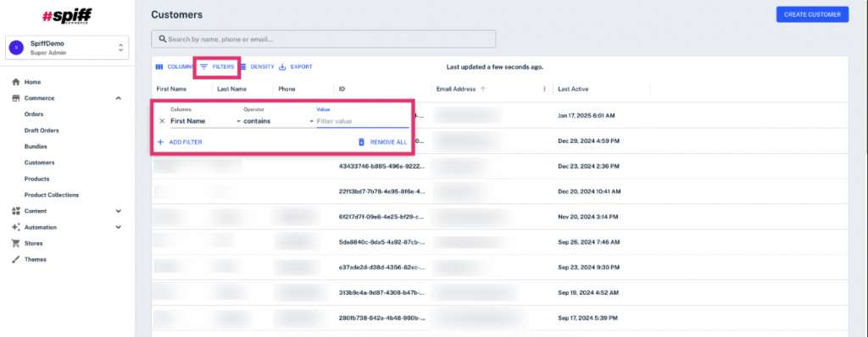Open Customers in the sidebar

tap(39, 163)
